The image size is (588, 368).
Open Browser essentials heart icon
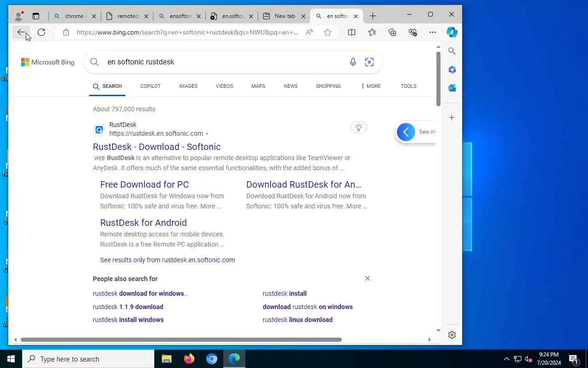(x=413, y=32)
